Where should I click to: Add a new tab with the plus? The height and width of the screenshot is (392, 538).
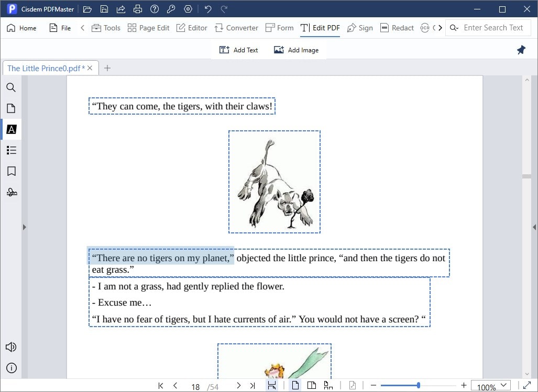point(107,68)
